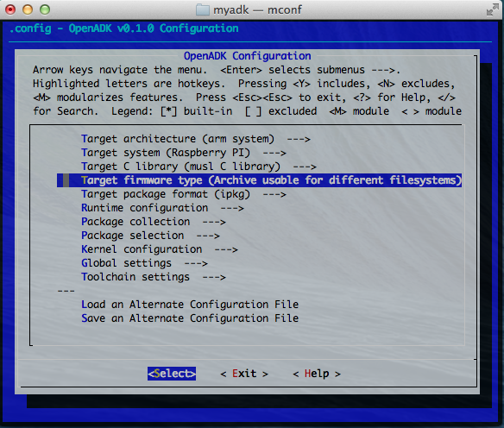Open Target C library (musl C library) submenu
This screenshot has height=428, width=504.
(198, 167)
